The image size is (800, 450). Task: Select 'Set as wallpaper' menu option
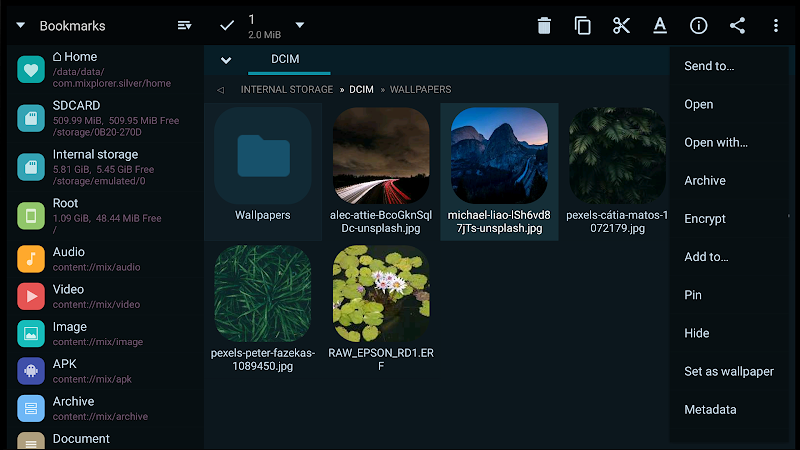pyautogui.click(x=728, y=371)
